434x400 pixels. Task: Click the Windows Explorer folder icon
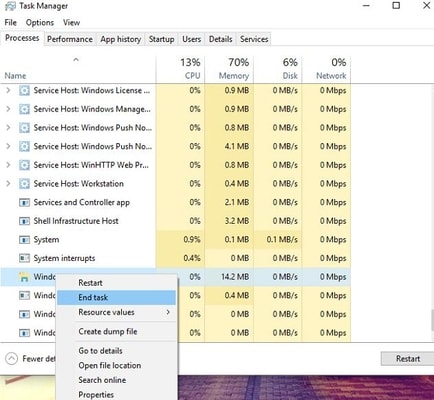coord(24,277)
